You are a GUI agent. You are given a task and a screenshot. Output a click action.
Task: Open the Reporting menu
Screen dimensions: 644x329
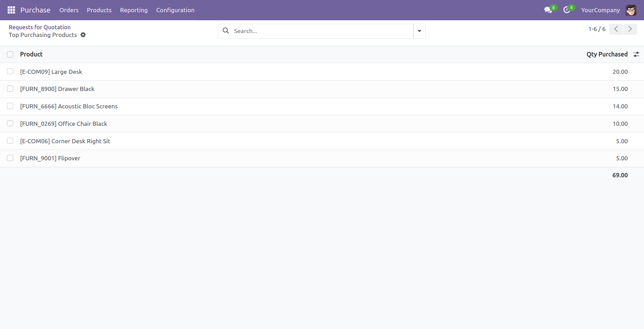tap(134, 10)
